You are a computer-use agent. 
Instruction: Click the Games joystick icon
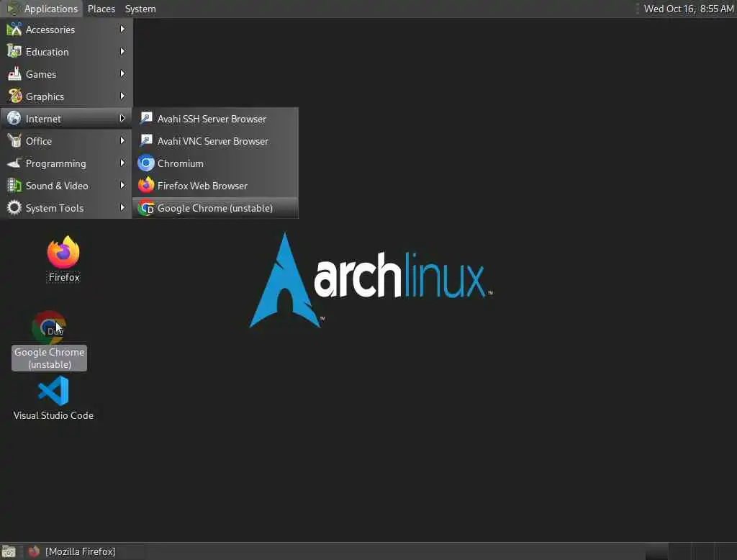[14, 74]
